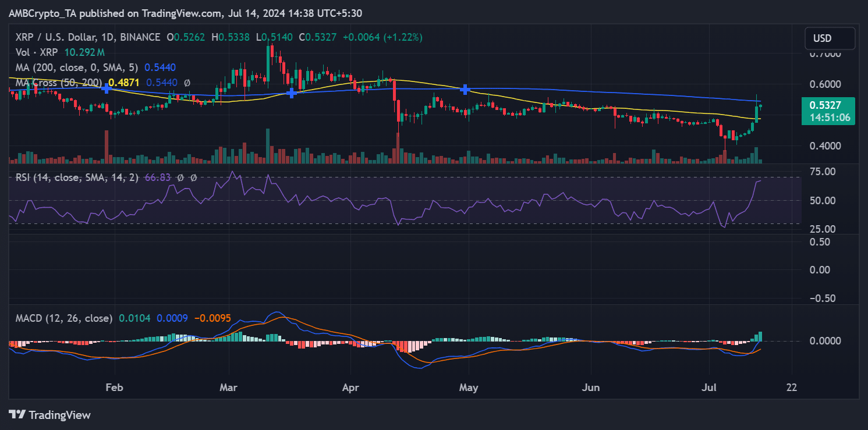Screen dimensions: 868x430
Task: Select the MACD (12, 26, close) legend
Action: [x=64, y=318]
